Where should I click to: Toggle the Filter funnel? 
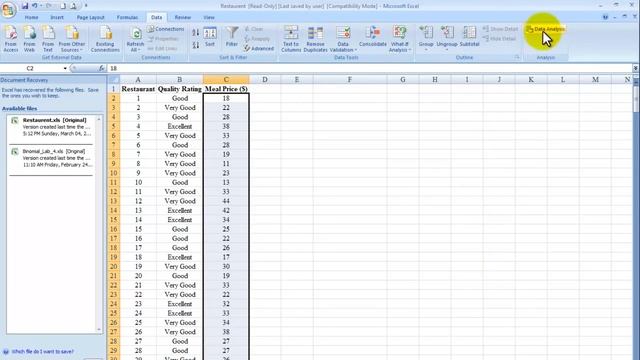pyautogui.click(x=232, y=37)
